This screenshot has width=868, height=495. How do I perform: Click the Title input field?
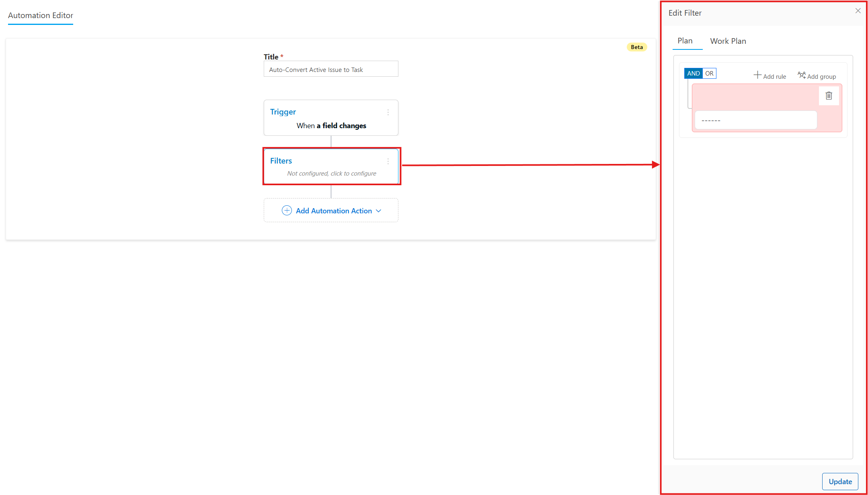(x=331, y=69)
